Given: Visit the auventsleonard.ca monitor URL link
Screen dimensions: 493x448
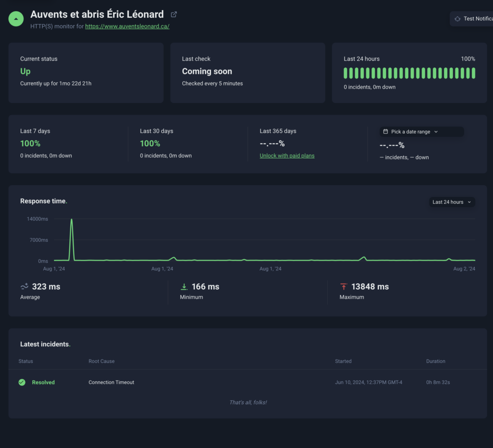Looking at the screenshot, I should pyautogui.click(x=127, y=26).
